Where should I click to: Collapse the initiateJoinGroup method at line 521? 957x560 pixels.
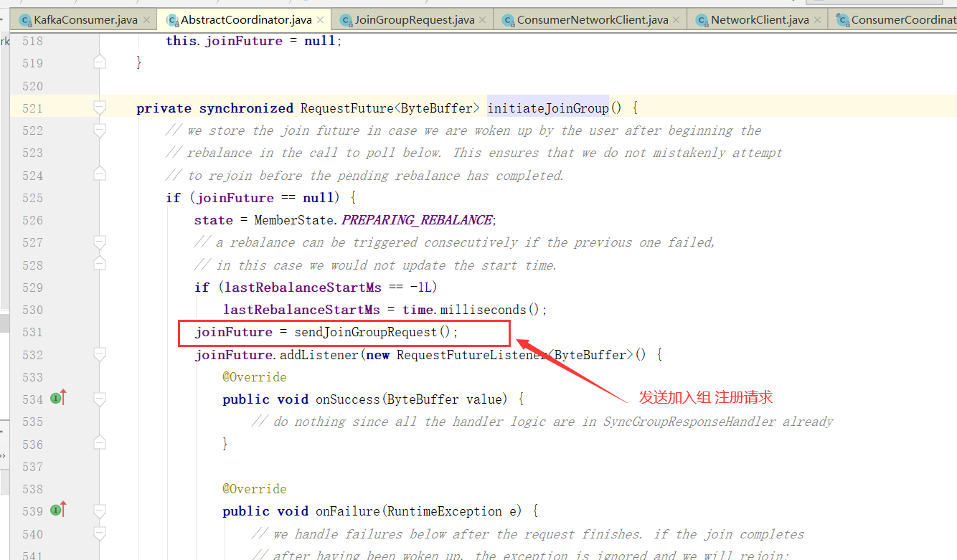coord(100,108)
